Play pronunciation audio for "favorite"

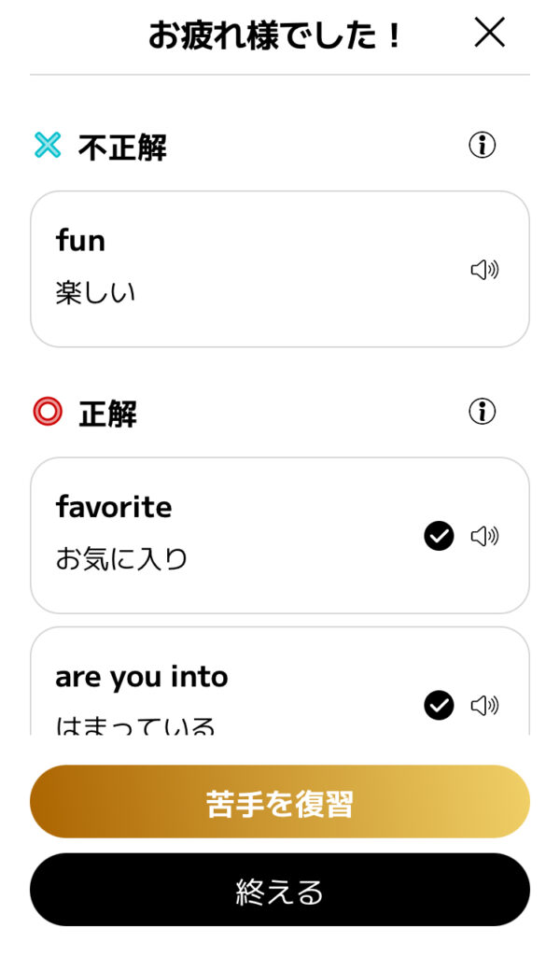coord(486,536)
